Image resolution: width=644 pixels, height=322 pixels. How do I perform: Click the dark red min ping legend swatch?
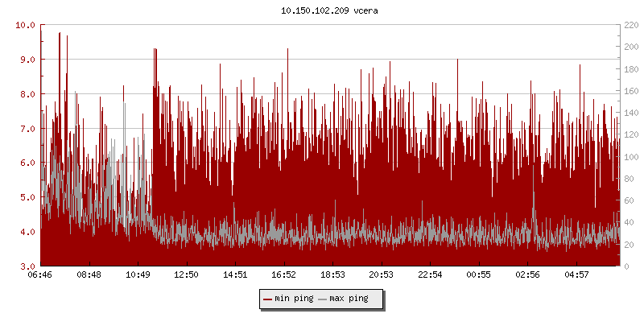(x=268, y=299)
